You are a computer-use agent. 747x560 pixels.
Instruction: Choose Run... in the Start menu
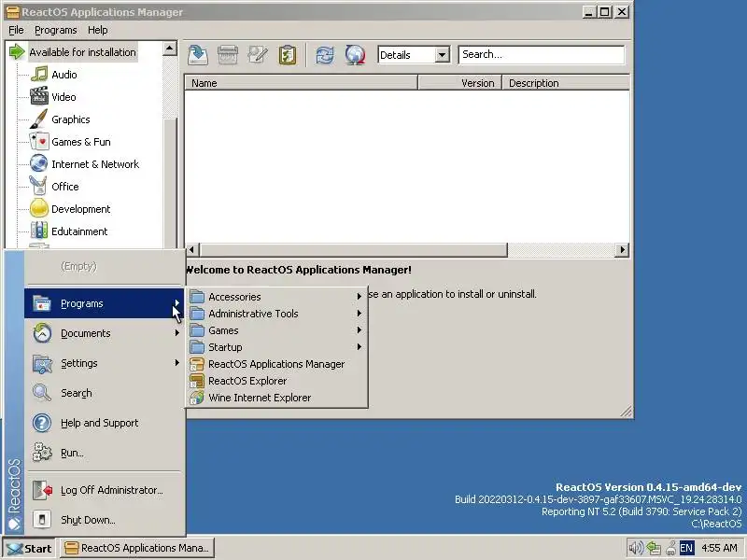tap(104, 453)
